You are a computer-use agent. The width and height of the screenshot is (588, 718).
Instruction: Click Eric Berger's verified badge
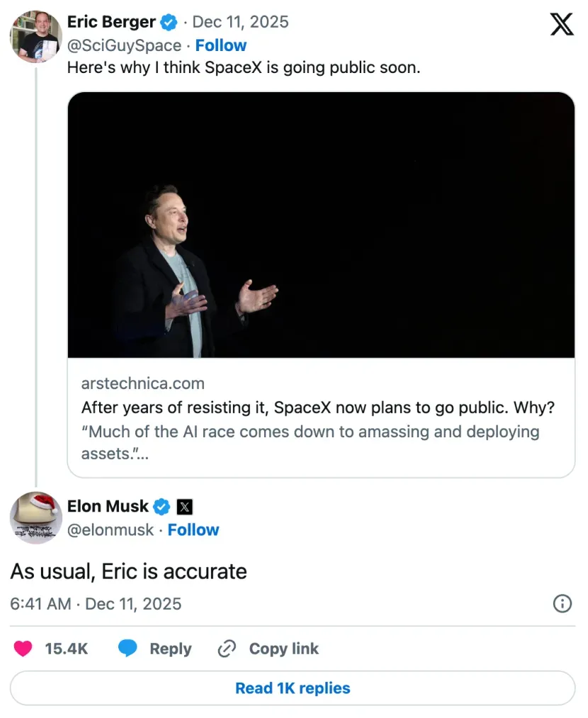169,23
